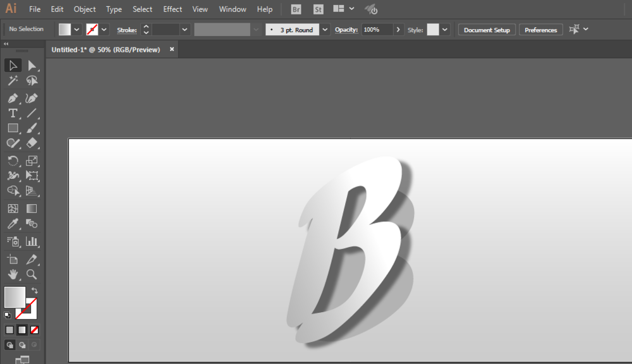Swap fill and stroke colors
Image resolution: width=632 pixels, height=364 pixels.
[x=35, y=290]
